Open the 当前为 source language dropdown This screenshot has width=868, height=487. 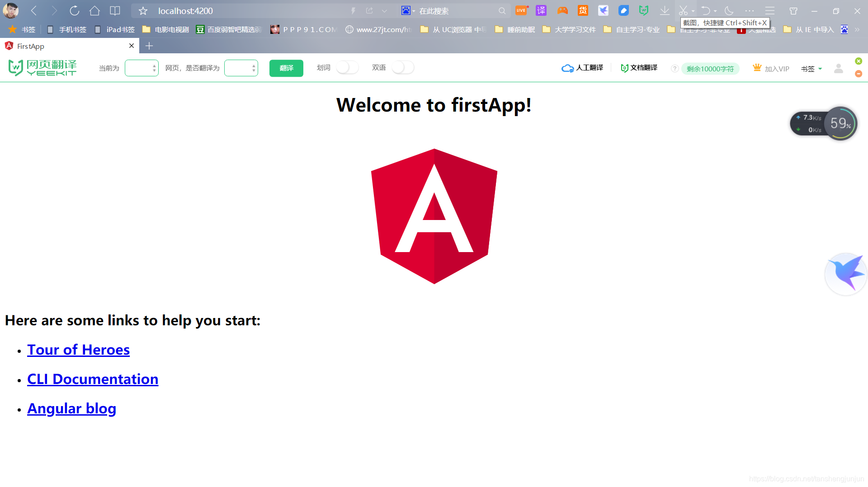click(142, 68)
